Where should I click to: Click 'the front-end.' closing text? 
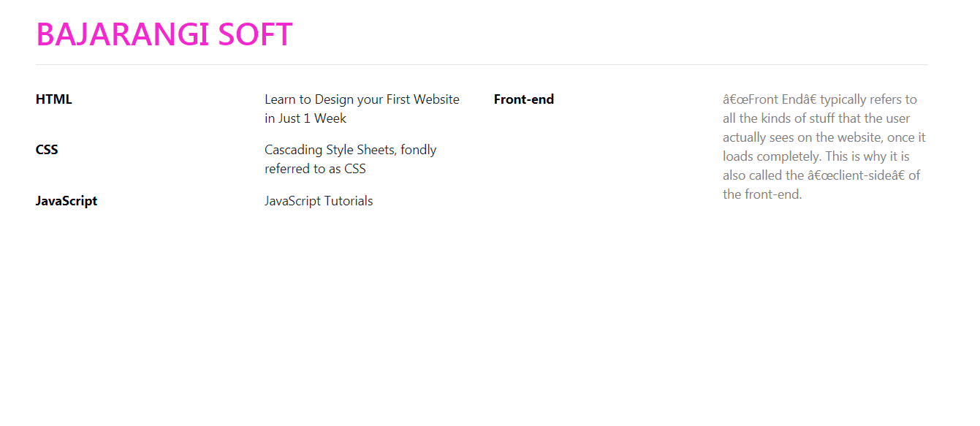(x=762, y=194)
